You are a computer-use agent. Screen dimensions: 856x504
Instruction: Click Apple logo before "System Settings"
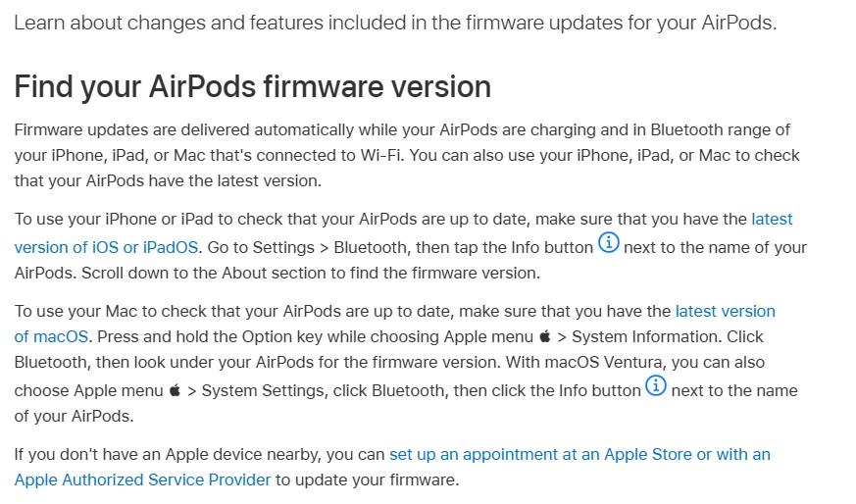[175, 391]
